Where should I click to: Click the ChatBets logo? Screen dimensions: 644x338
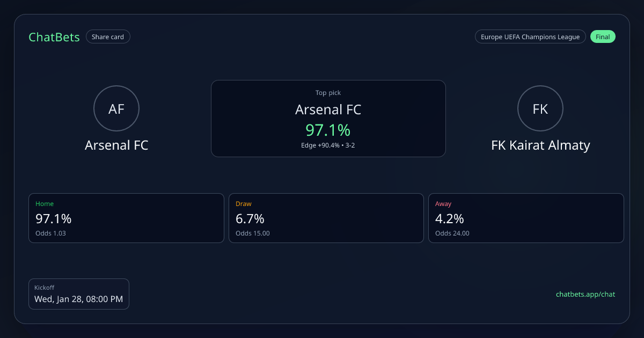tap(54, 37)
